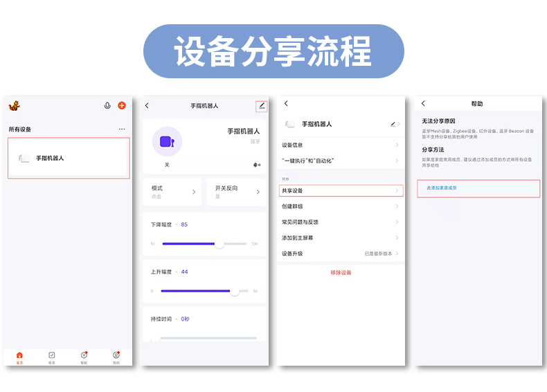The width and height of the screenshot is (547, 392).
Task: Open the 模式 mode option
Action: (172, 192)
